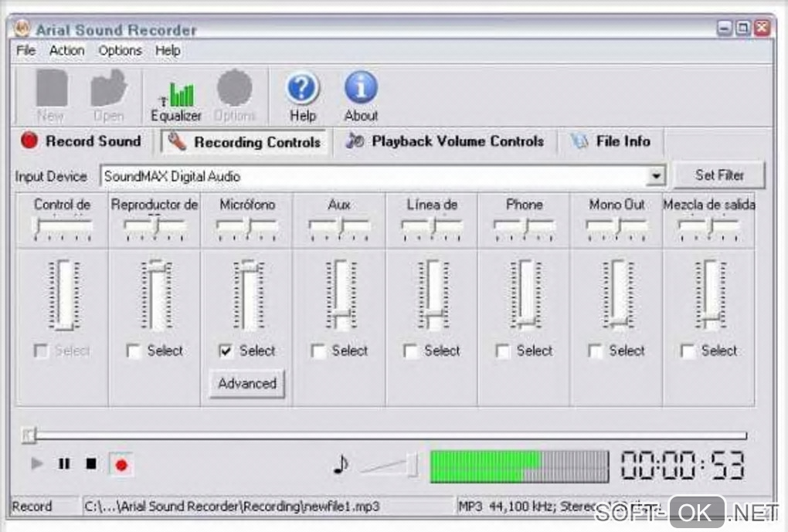Stop the recording
This screenshot has height=532, width=788.
point(91,463)
